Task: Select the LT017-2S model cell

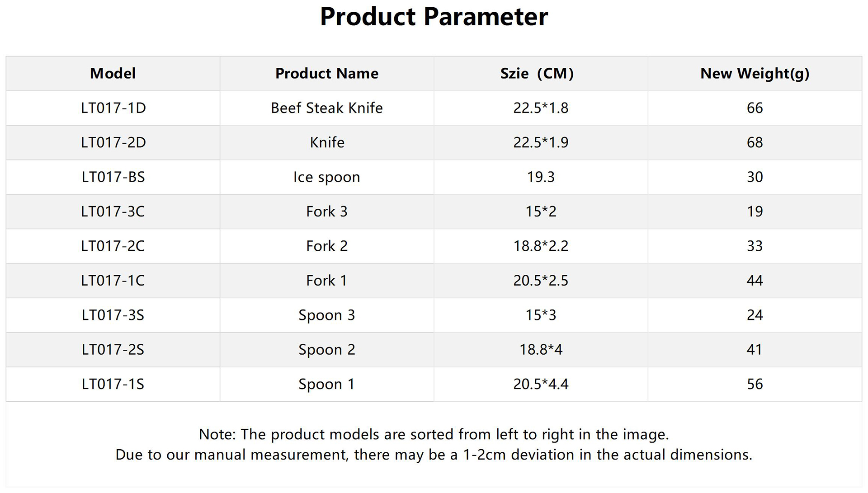Action: click(113, 350)
